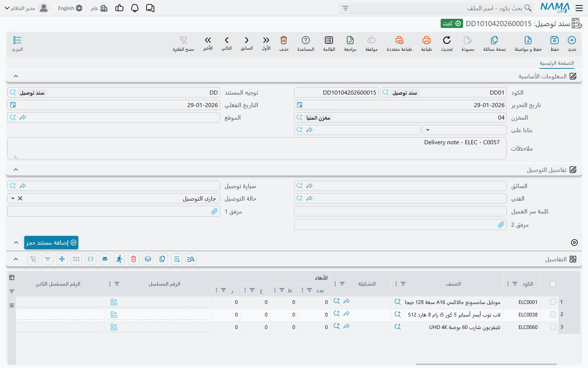Tick the checkbox for row ELC0060

pos(553,327)
